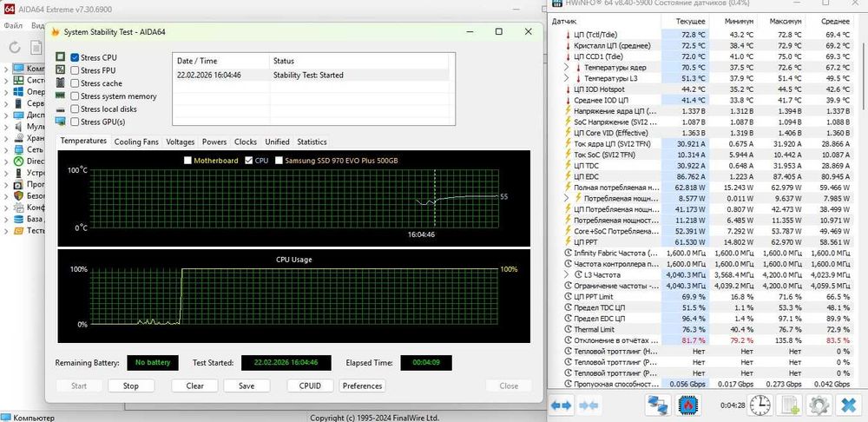Click the database stack icon in AIDA64 tree
868x422 pixels.
(18, 219)
